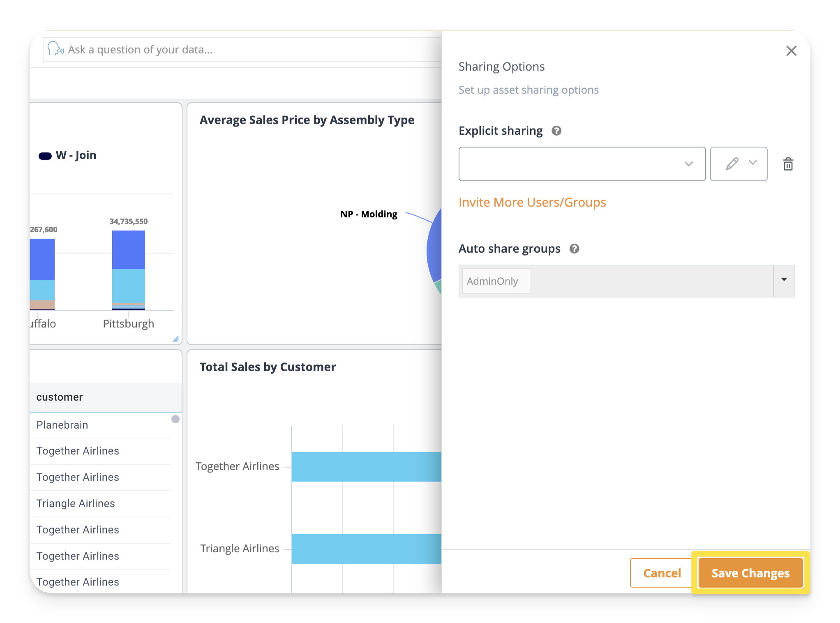Viewport: 840px width, 623px height.
Task: Select the AdminOnly group tag
Action: tap(496, 281)
